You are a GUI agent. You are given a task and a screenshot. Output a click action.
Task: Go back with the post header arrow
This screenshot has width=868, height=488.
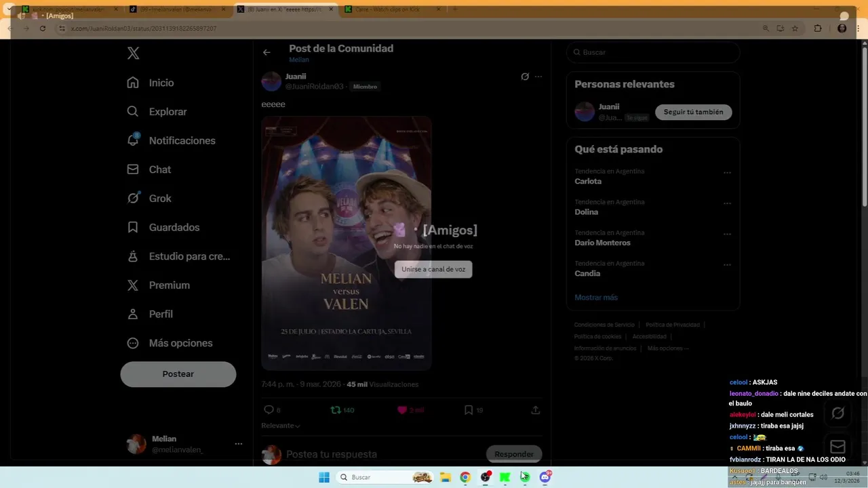coord(267,52)
